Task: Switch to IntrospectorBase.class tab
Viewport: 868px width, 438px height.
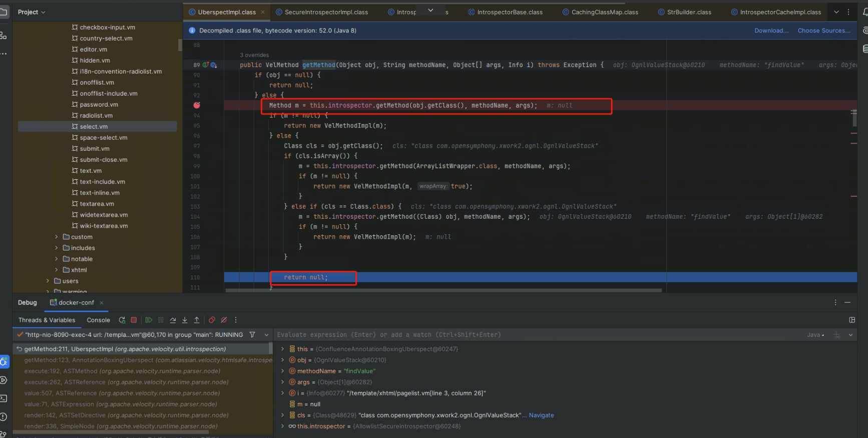Action: (505, 12)
